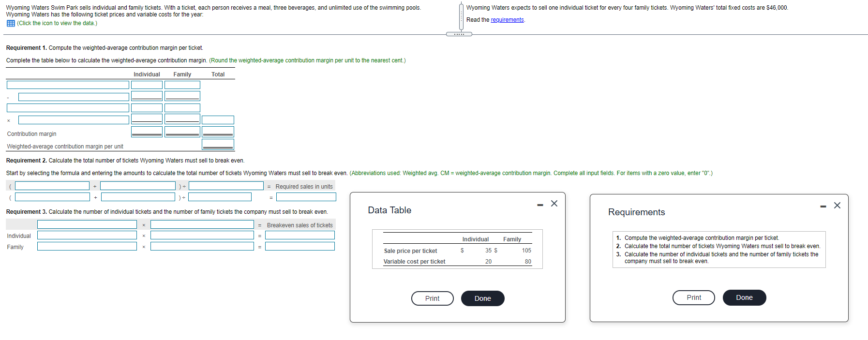Click Individual row first field in Requirement 3
Viewport: 868px width, 340px height.
click(x=87, y=235)
